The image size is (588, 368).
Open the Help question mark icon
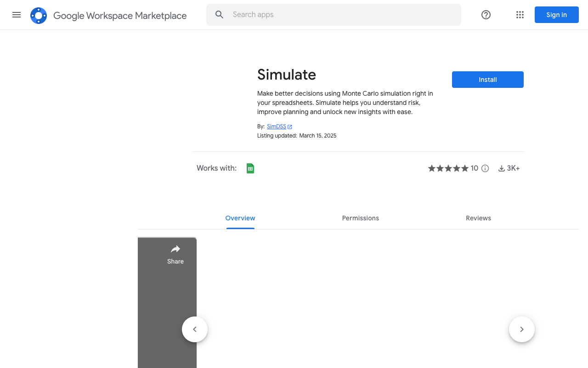[486, 15]
